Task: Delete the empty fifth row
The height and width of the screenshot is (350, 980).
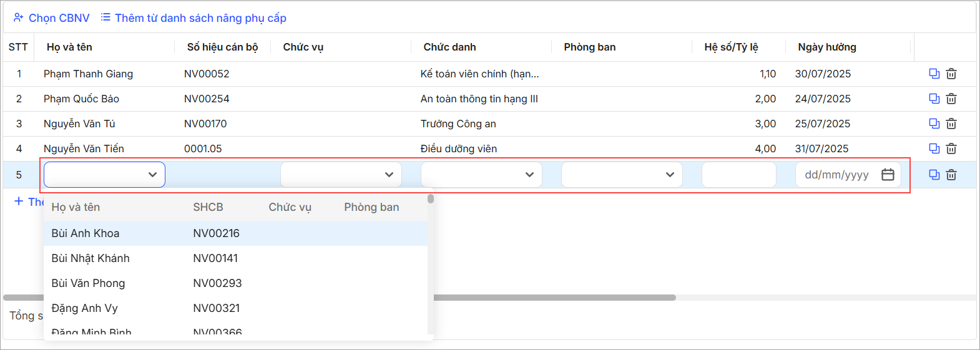Action: click(951, 175)
